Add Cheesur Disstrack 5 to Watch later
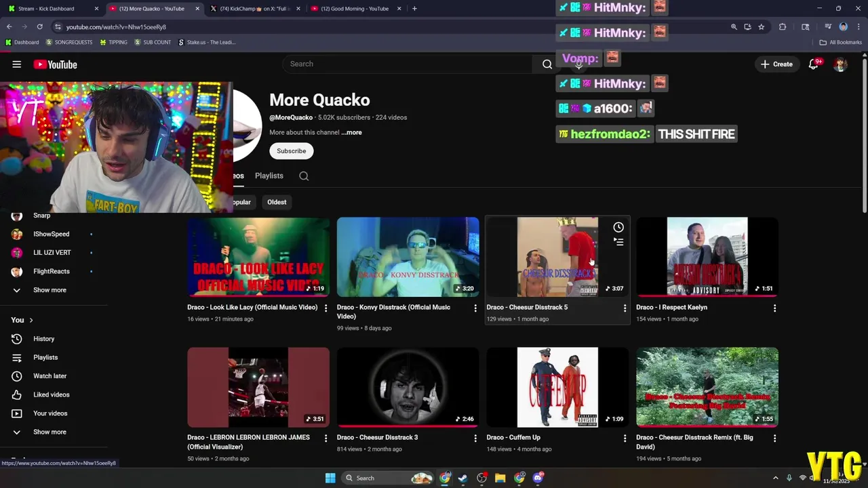This screenshot has height=488, width=868. coord(618,227)
